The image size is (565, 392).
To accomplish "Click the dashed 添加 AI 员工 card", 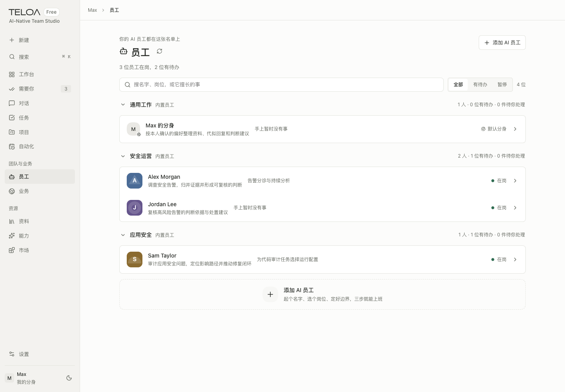I will (x=323, y=294).
